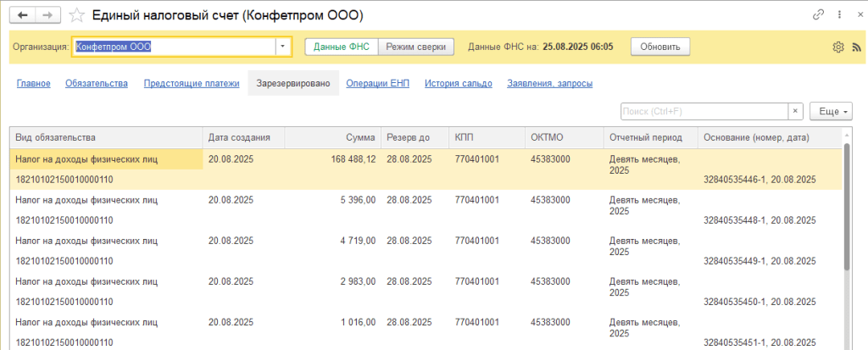Open the three-dot window menu
Screen dimensions: 868x350
pyautogui.click(x=837, y=14)
